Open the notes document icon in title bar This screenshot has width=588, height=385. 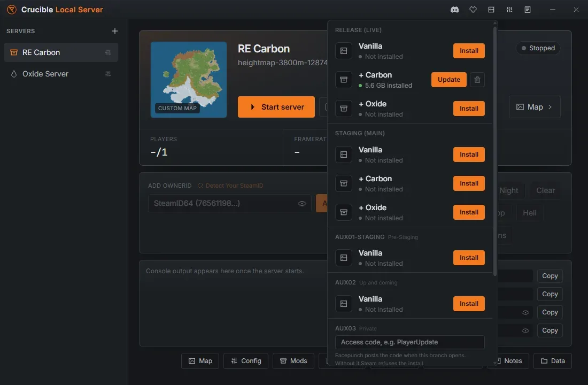tap(528, 10)
